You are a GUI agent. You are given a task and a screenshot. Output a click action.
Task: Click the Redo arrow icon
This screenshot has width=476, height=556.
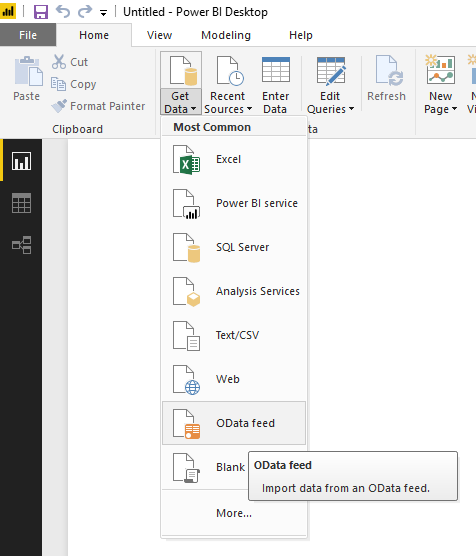pos(85,12)
